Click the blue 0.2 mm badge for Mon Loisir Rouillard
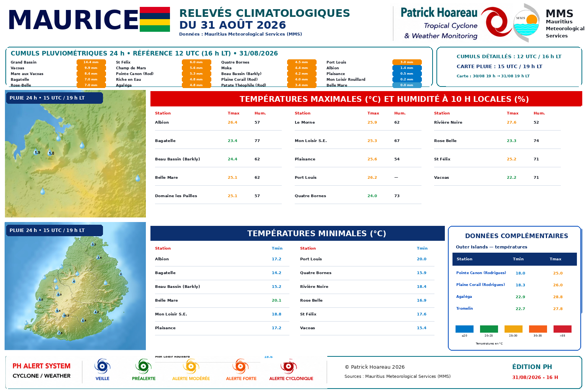 coord(407,79)
